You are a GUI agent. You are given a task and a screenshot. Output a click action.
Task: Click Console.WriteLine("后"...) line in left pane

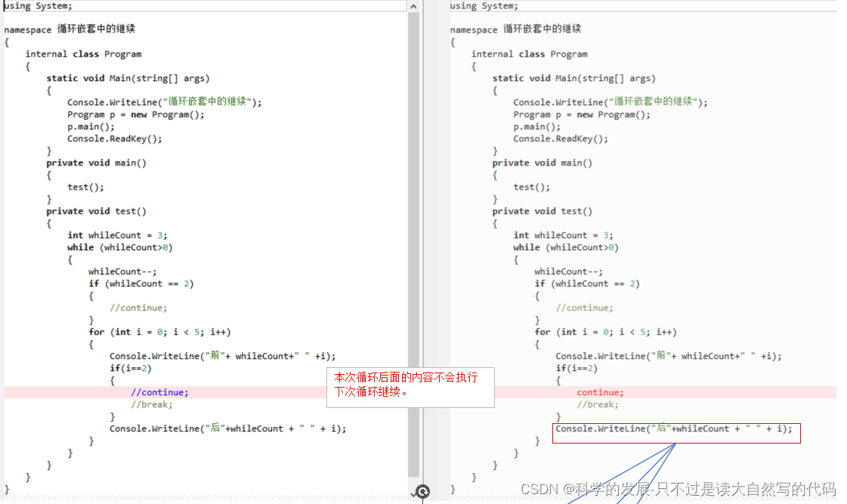click(x=228, y=428)
